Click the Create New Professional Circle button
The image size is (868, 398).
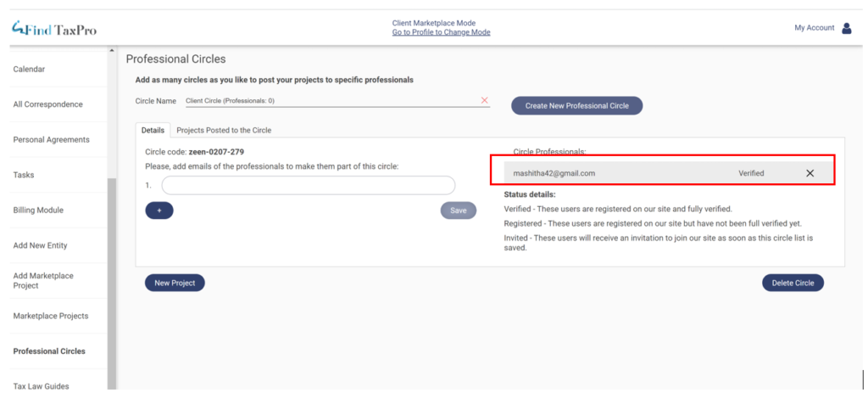click(576, 105)
